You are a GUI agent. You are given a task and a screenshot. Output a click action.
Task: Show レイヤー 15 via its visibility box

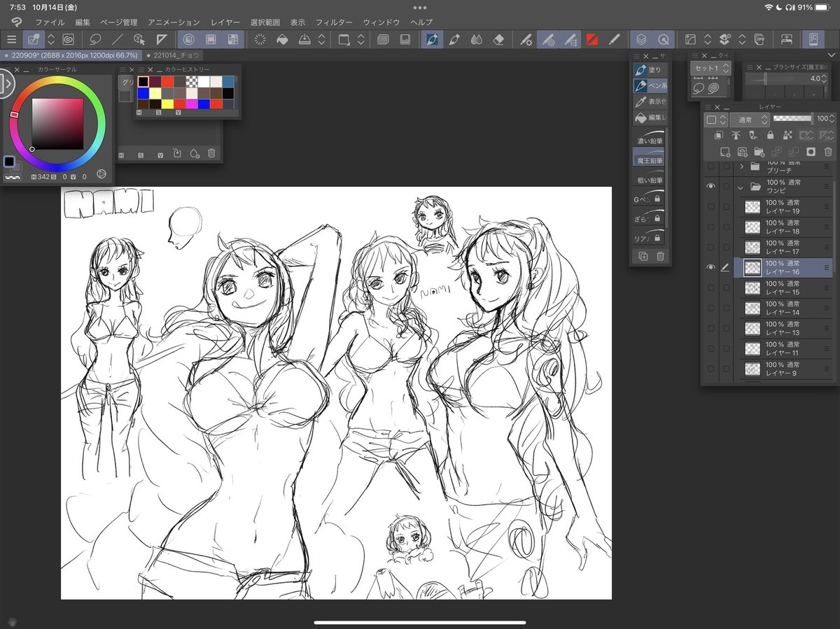pos(711,288)
